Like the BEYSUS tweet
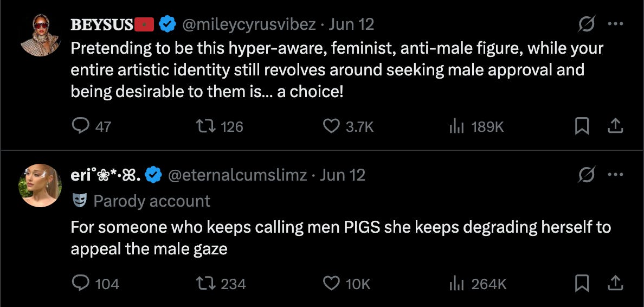This screenshot has height=307, width=644. point(331,126)
